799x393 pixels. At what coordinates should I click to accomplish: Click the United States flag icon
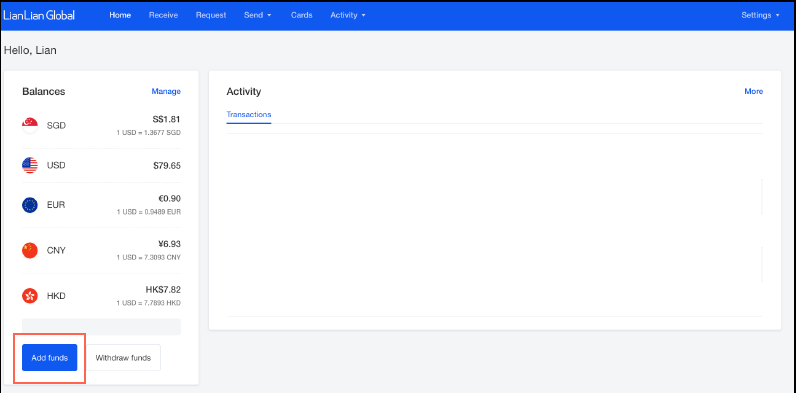pyautogui.click(x=30, y=165)
